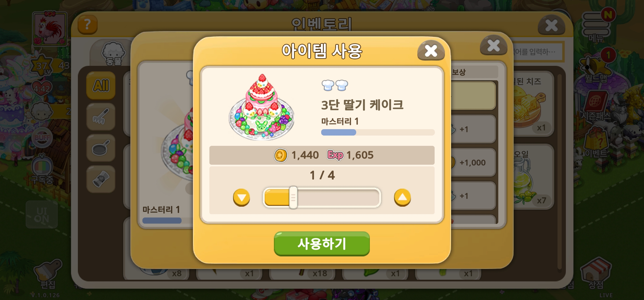Select the bottom flashlight category filter icon
The width and height of the screenshot is (644, 300).
pyautogui.click(x=101, y=179)
